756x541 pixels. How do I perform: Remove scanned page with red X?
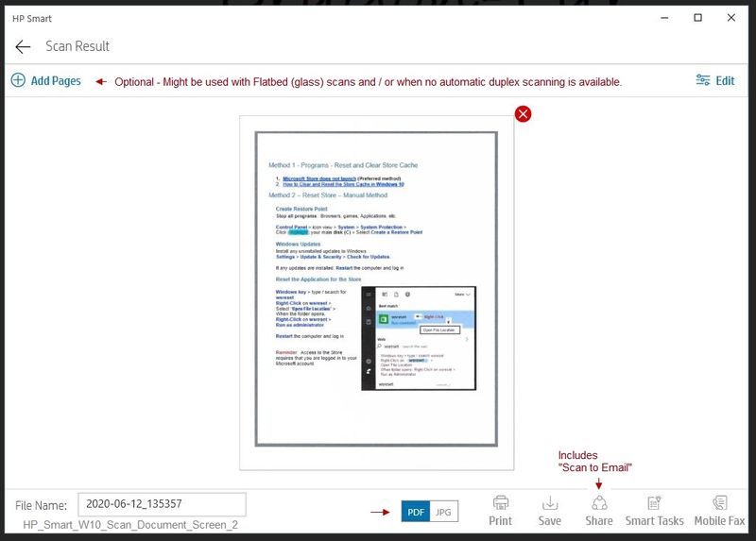coord(524,114)
